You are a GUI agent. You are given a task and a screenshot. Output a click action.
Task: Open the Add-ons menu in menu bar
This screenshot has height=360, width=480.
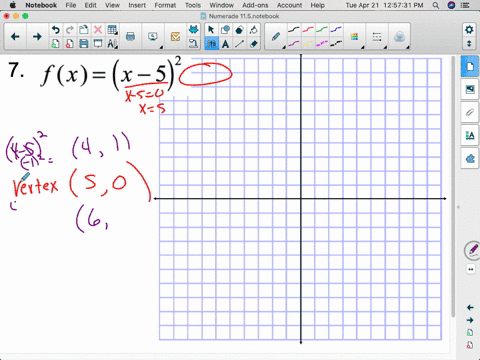255,5
